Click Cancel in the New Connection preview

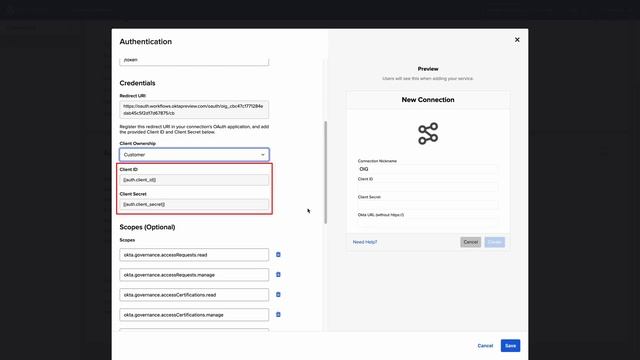click(x=471, y=242)
